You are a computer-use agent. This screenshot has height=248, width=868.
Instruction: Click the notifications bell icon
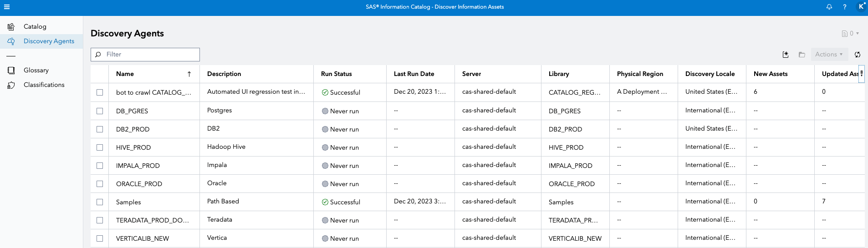pyautogui.click(x=829, y=7)
